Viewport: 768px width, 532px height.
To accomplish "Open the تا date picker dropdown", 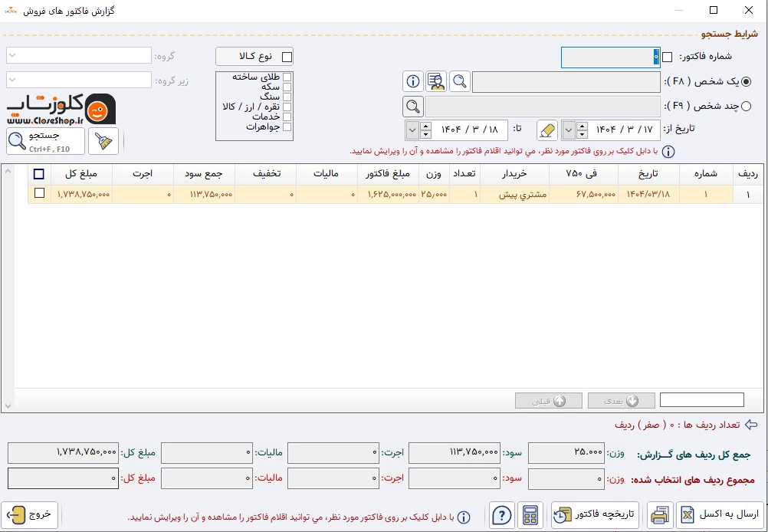I will tap(412, 130).
